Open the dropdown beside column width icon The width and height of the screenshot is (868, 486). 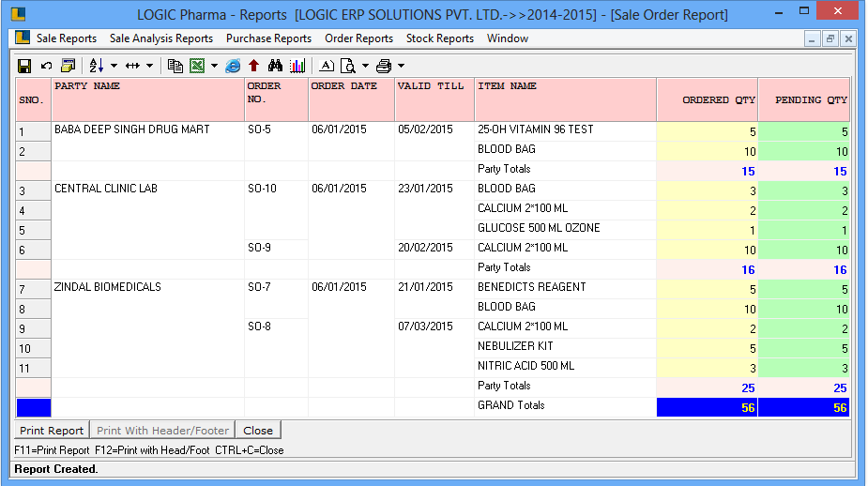149,67
